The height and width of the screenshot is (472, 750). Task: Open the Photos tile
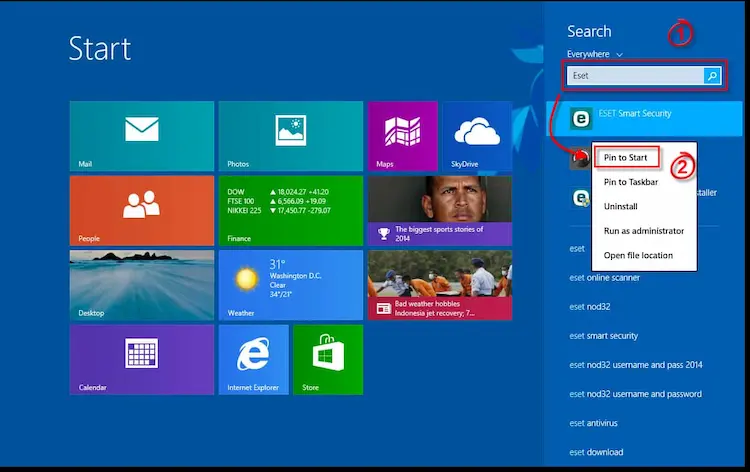coord(291,136)
